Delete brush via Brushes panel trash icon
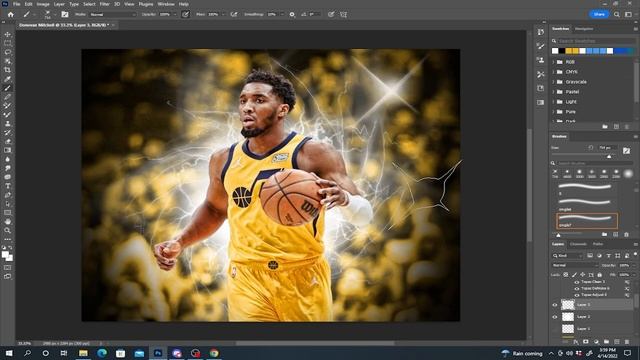Screen dimensions: 640x360 (627, 235)
